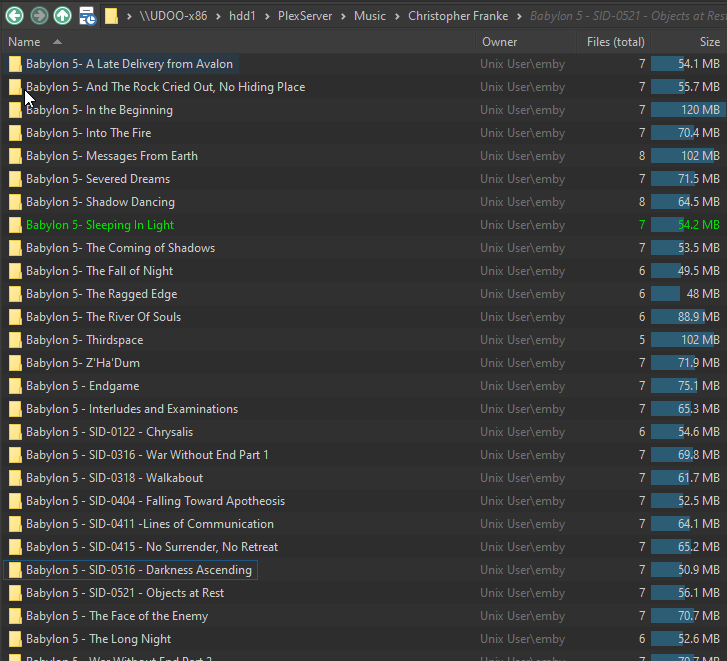Click the Ragged Edge folder icon
Image resolution: width=727 pixels, height=661 pixels.
pos(15,294)
